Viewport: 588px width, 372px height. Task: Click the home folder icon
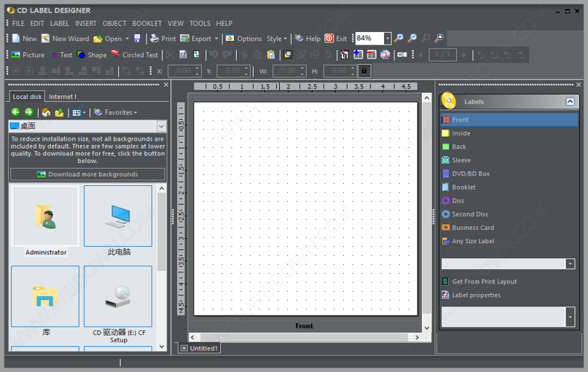(46, 112)
